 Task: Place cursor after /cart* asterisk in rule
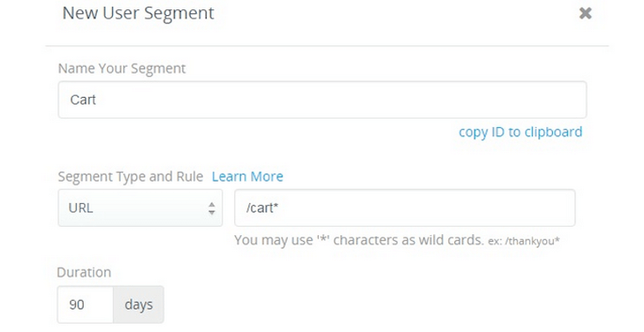tap(279, 208)
